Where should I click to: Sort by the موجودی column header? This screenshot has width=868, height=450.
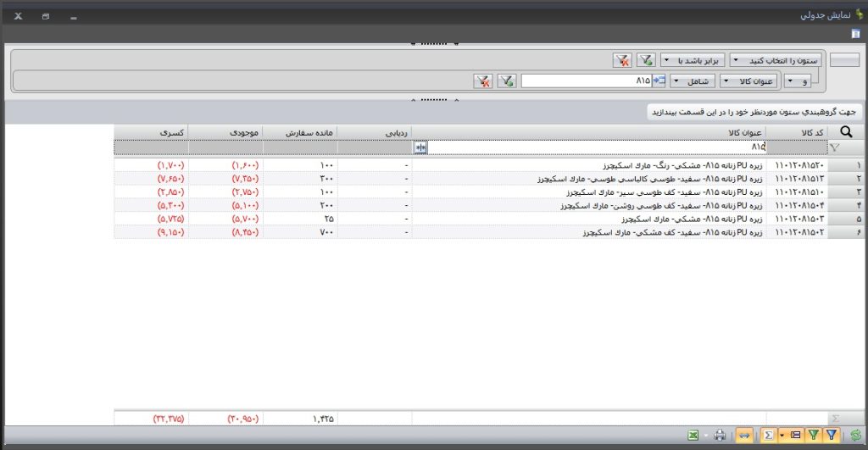[225, 132]
